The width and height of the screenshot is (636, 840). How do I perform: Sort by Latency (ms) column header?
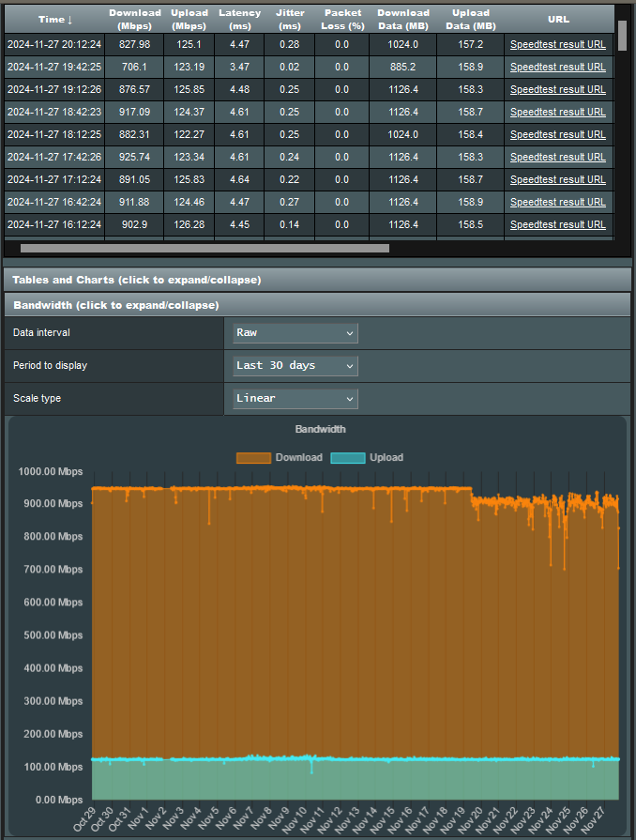pos(240,19)
